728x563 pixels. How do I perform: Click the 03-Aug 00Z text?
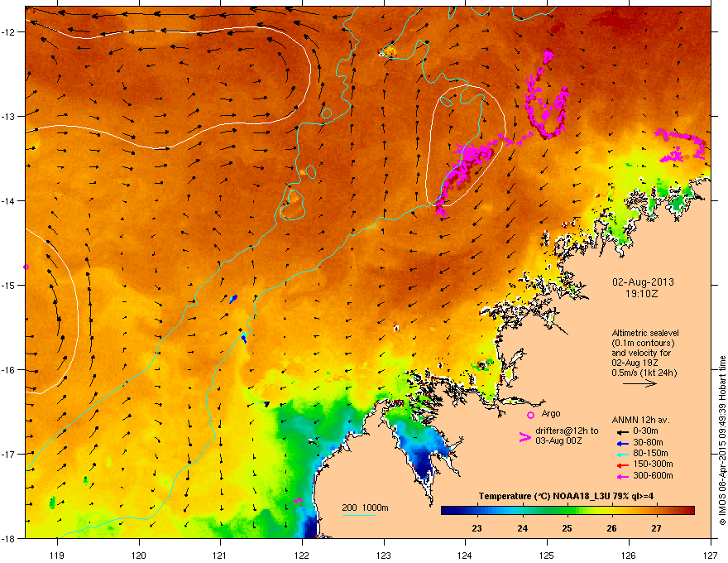558,440
